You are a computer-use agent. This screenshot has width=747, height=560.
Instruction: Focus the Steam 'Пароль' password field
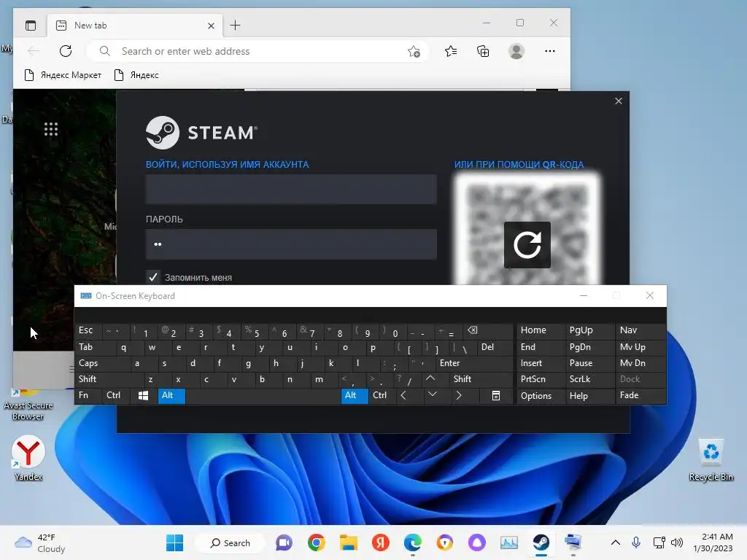coord(291,244)
